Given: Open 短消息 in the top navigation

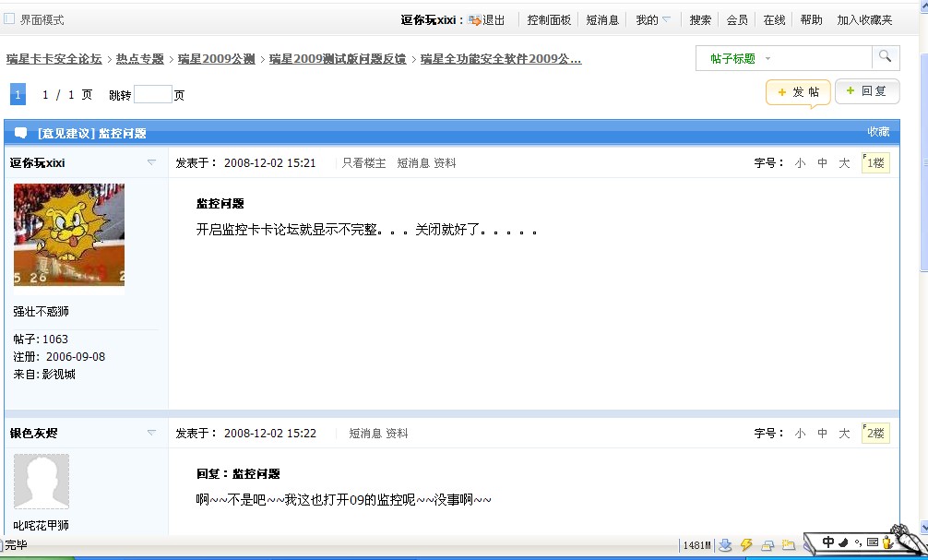Looking at the screenshot, I should point(601,20).
